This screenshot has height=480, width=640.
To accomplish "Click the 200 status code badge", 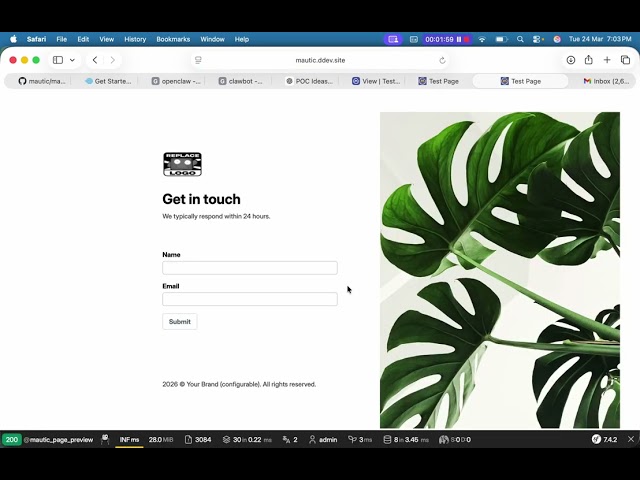I will [x=12, y=440].
